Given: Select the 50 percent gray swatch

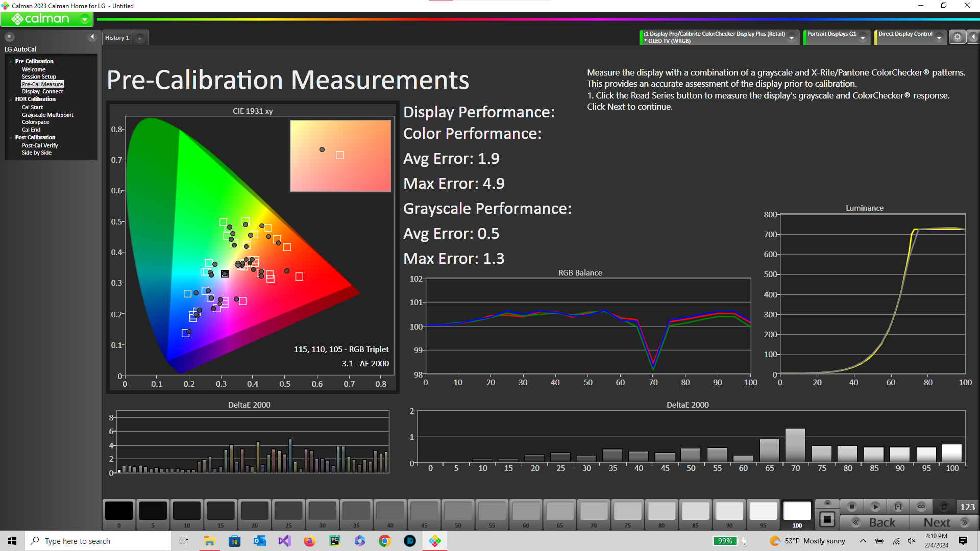Looking at the screenshot, I should coord(458,515).
